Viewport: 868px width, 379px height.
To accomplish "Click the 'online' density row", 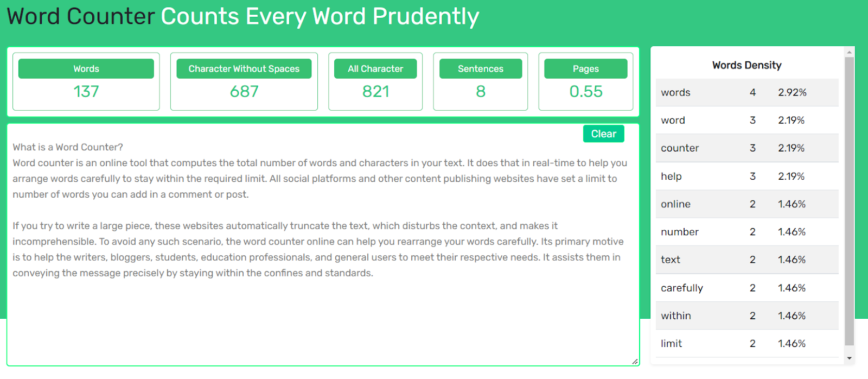I will point(747,204).
